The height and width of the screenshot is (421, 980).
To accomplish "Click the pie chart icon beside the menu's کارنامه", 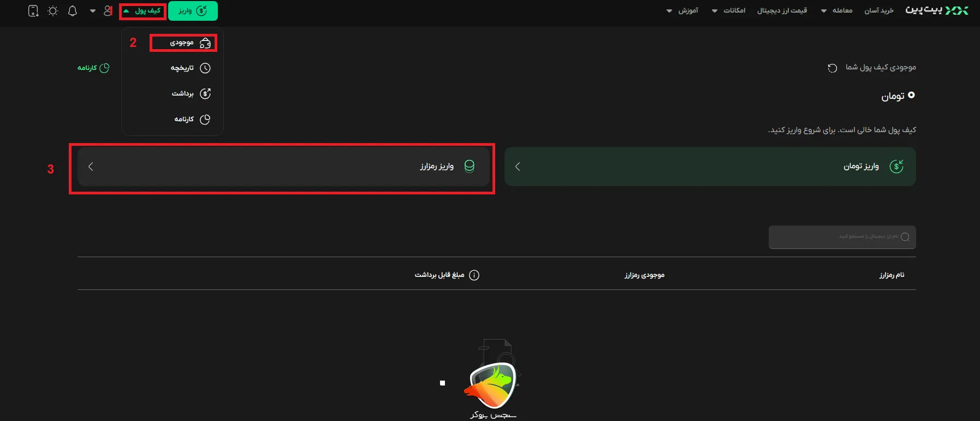I will click(205, 120).
